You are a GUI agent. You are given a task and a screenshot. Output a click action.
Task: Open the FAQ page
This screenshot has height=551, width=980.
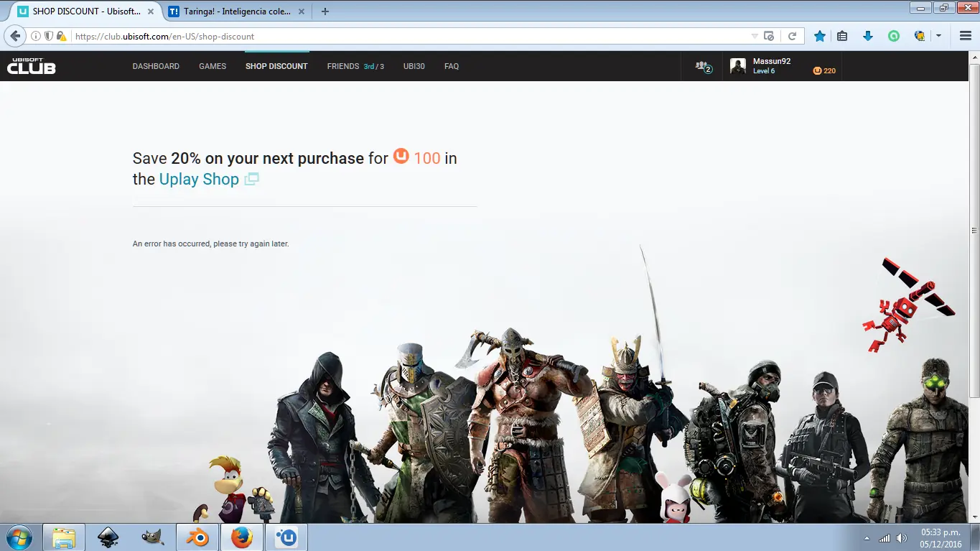[452, 66]
